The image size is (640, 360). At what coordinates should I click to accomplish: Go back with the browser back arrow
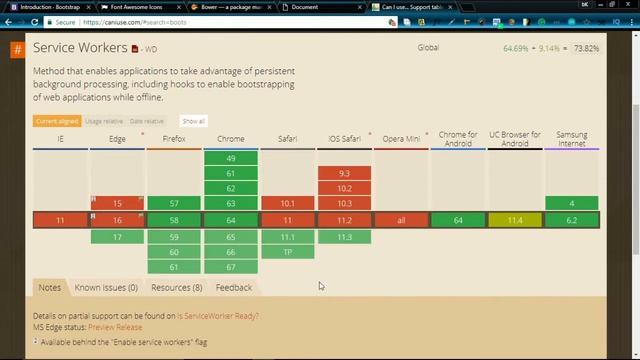pos(8,22)
